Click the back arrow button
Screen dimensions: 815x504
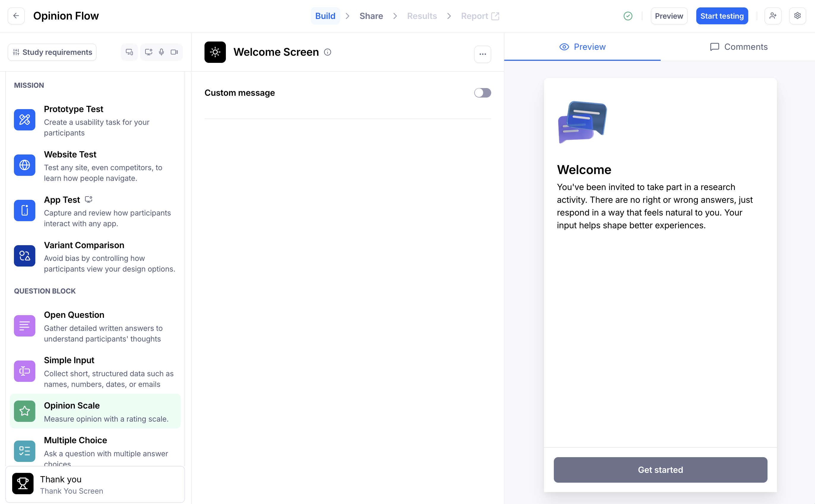pos(16,16)
